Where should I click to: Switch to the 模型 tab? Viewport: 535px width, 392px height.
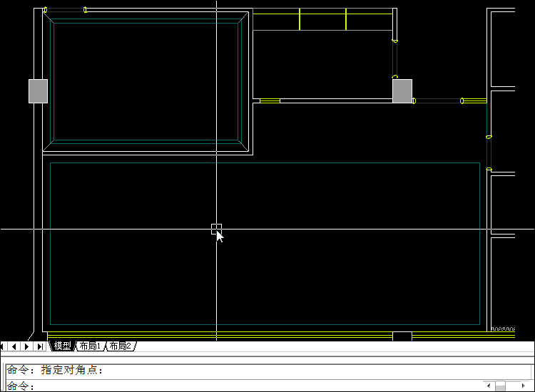[63, 346]
